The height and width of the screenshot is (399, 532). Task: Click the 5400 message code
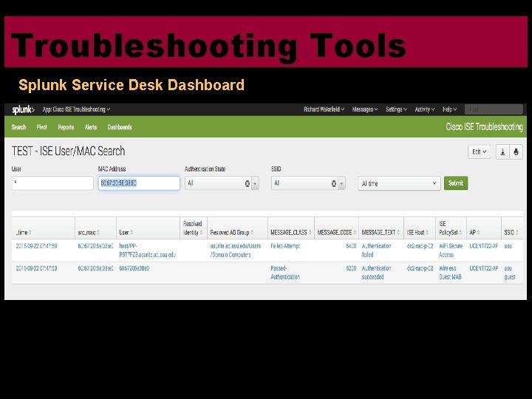pyautogui.click(x=351, y=246)
